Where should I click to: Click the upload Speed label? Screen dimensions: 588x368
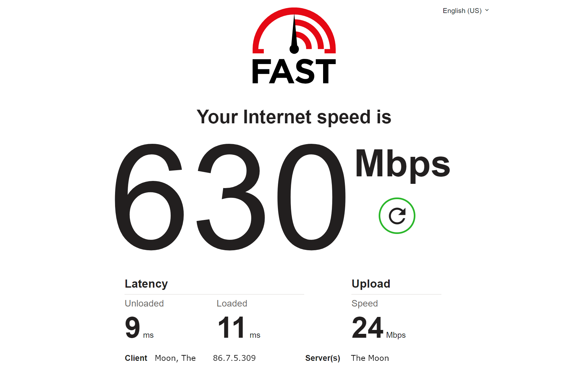365,304
